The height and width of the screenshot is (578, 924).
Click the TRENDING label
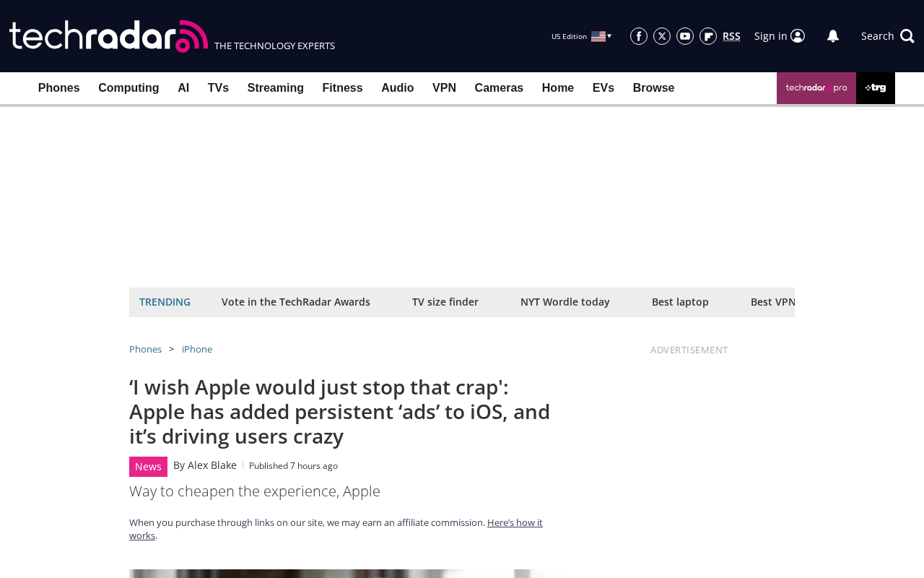point(165,302)
